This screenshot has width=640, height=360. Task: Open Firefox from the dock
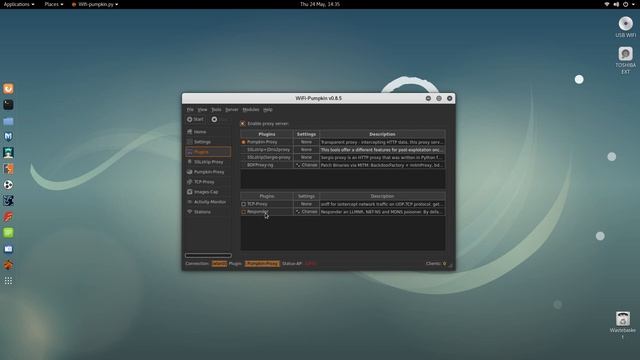pyautogui.click(x=8, y=89)
